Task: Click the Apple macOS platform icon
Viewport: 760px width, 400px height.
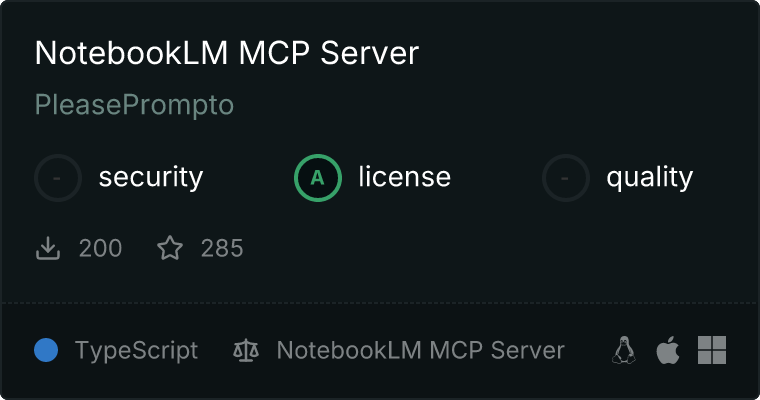Action: [x=668, y=350]
